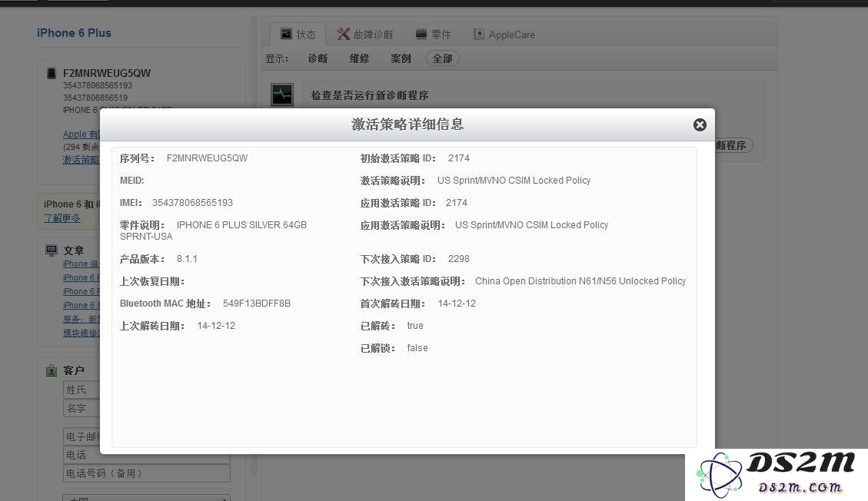
Task: Filter display by 诊断
Action: (318, 58)
